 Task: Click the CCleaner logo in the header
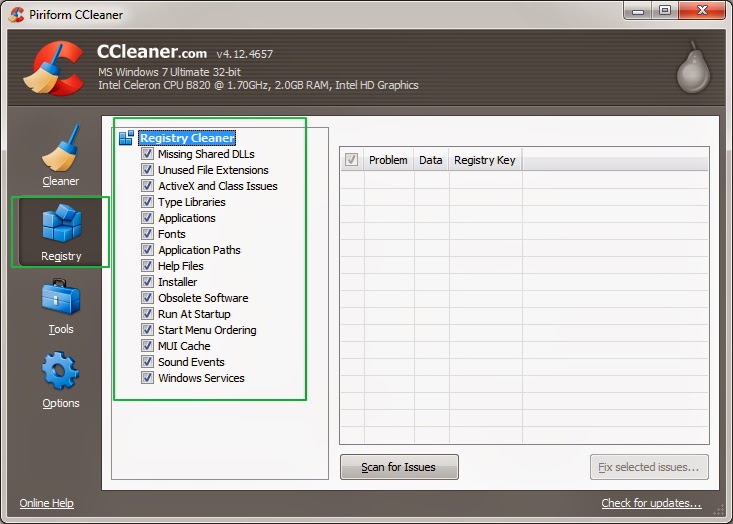(54, 68)
